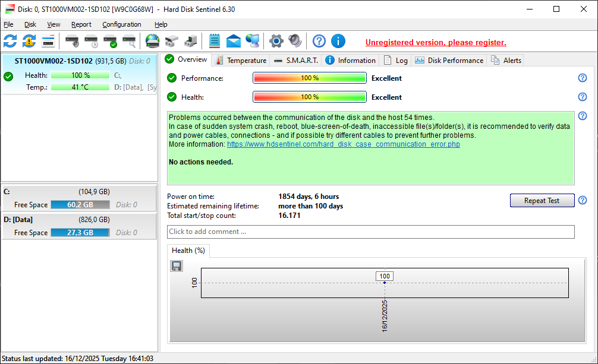Click the refresh disk status icon

click(10, 41)
